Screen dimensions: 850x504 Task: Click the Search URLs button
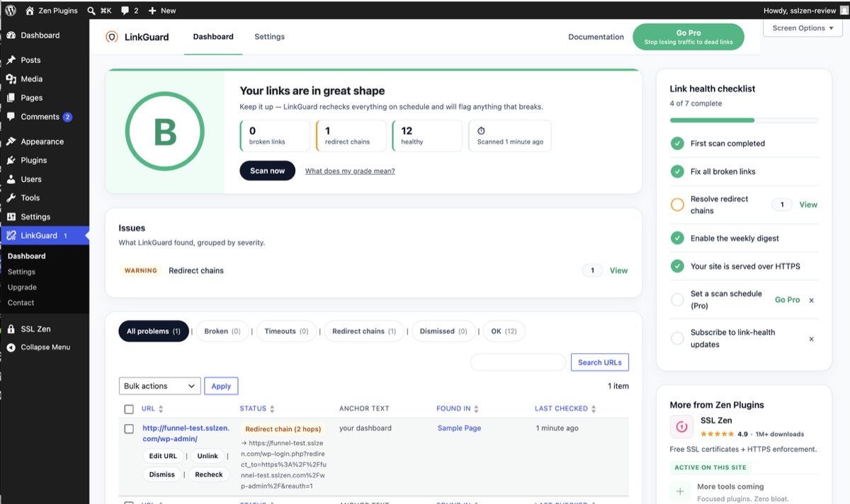(x=600, y=362)
